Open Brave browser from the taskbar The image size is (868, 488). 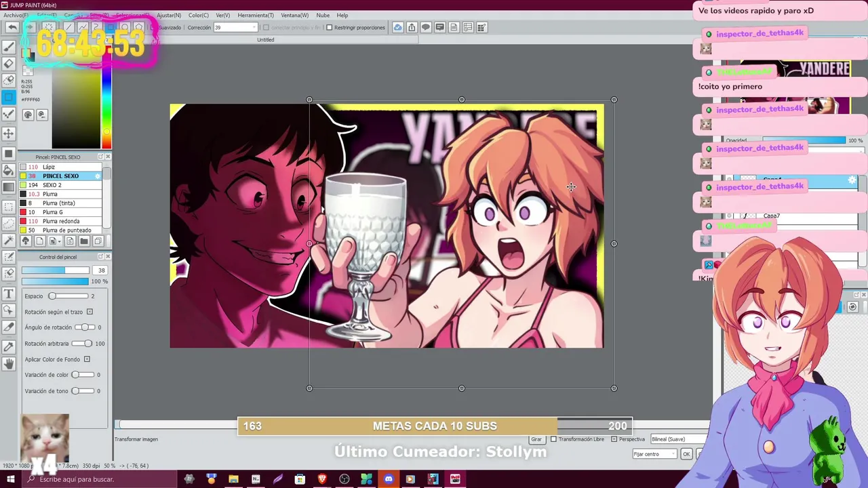[322, 479]
